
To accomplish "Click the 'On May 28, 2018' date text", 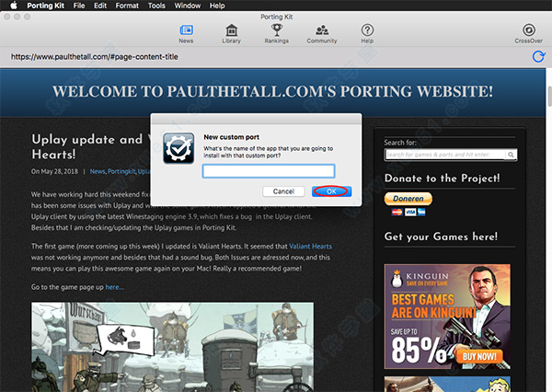I will pyautogui.click(x=54, y=171).
